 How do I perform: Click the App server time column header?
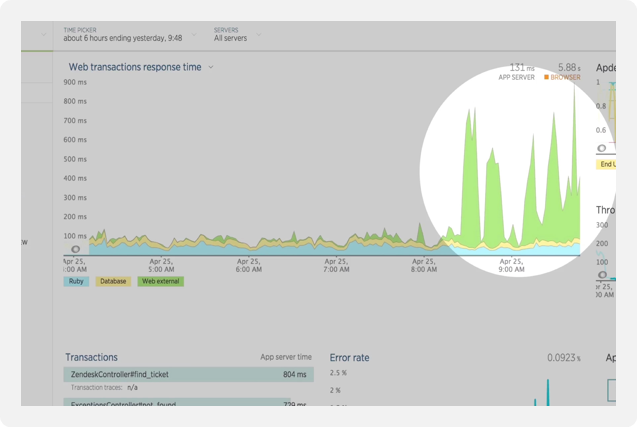tap(286, 357)
